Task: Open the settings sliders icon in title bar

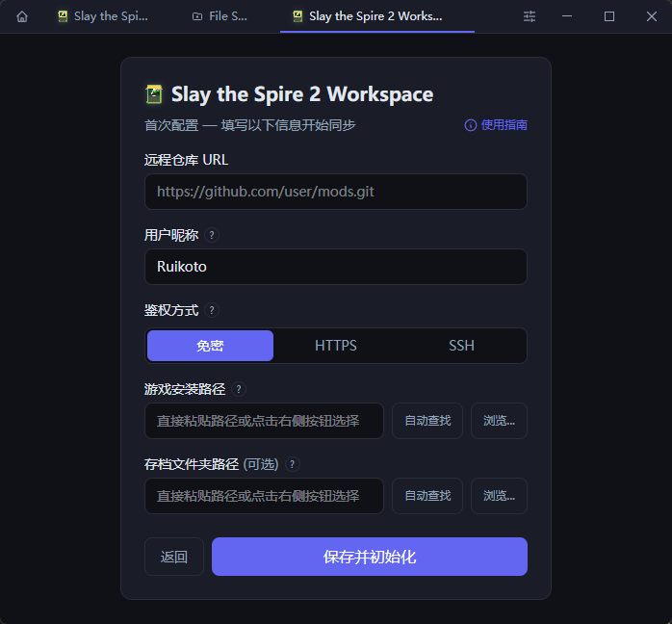Action: [x=530, y=16]
